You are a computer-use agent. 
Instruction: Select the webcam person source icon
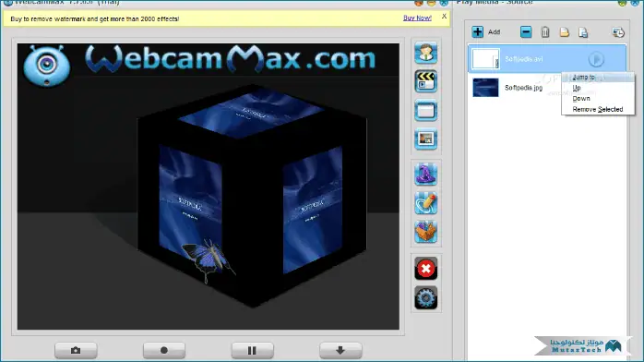(x=426, y=53)
